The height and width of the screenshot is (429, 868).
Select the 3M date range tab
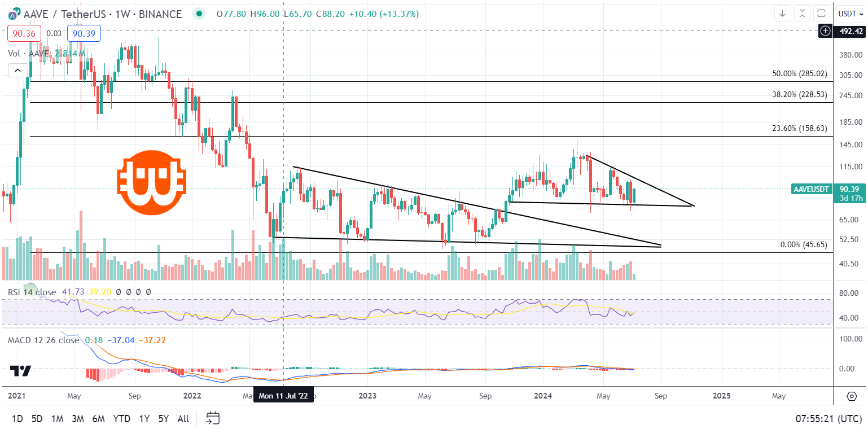coord(77,419)
